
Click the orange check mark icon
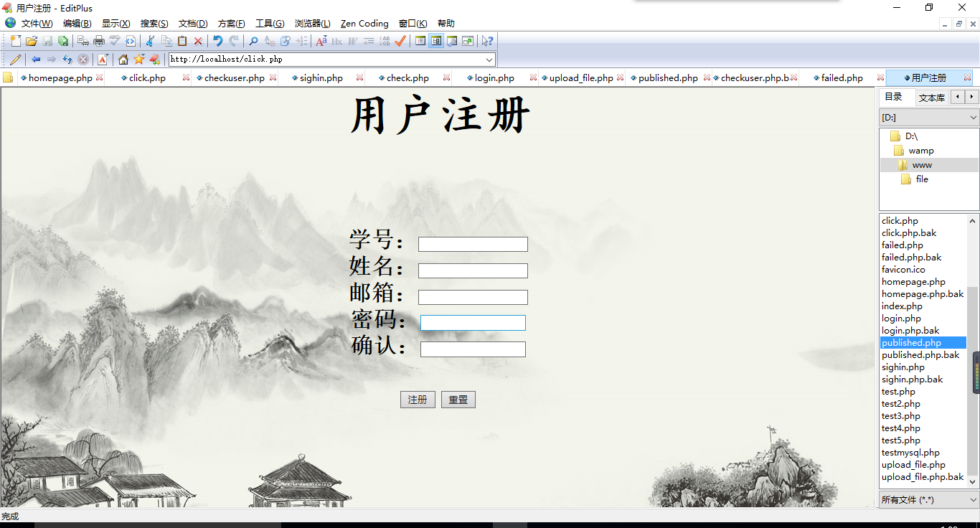click(x=400, y=41)
